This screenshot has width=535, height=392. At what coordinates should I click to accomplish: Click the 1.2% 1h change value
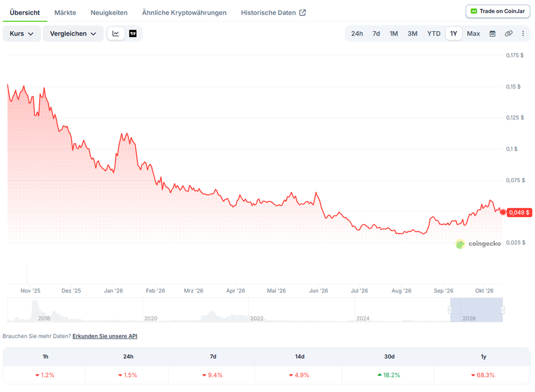45,375
